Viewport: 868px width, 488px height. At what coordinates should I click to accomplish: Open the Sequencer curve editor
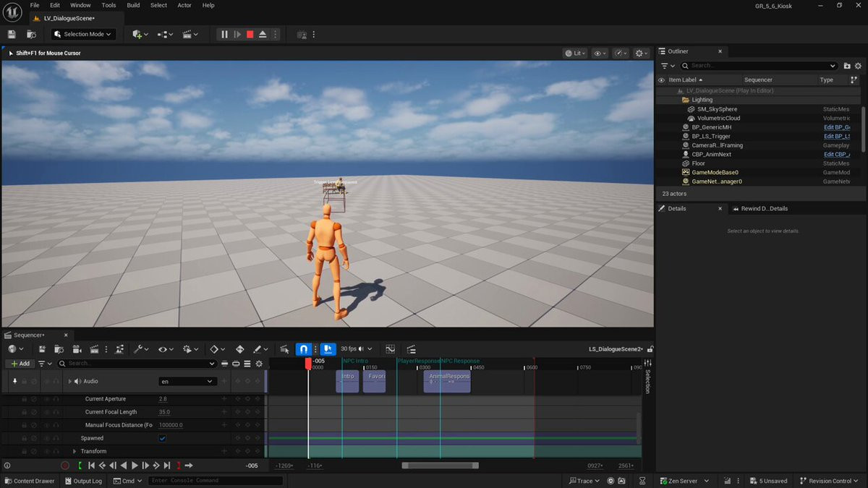(390, 349)
